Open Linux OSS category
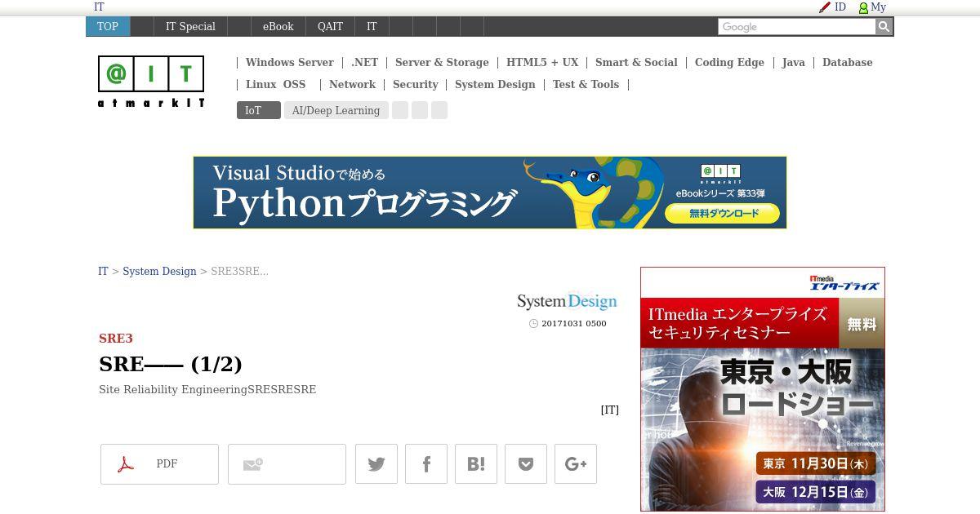This screenshot has width=980, height=514. (x=275, y=84)
